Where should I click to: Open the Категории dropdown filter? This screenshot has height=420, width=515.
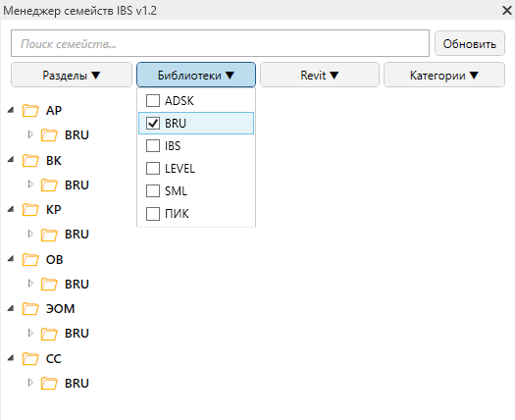444,76
